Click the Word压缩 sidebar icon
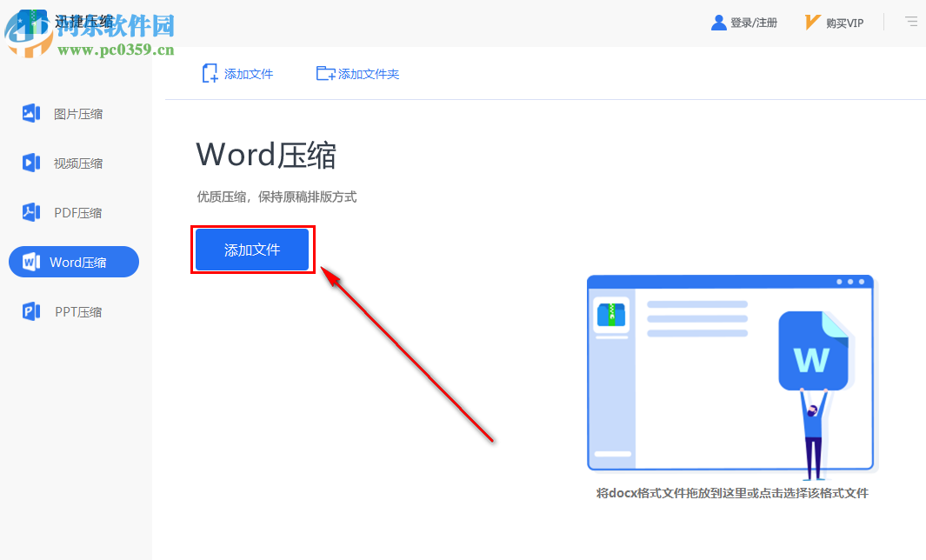 [x=31, y=261]
